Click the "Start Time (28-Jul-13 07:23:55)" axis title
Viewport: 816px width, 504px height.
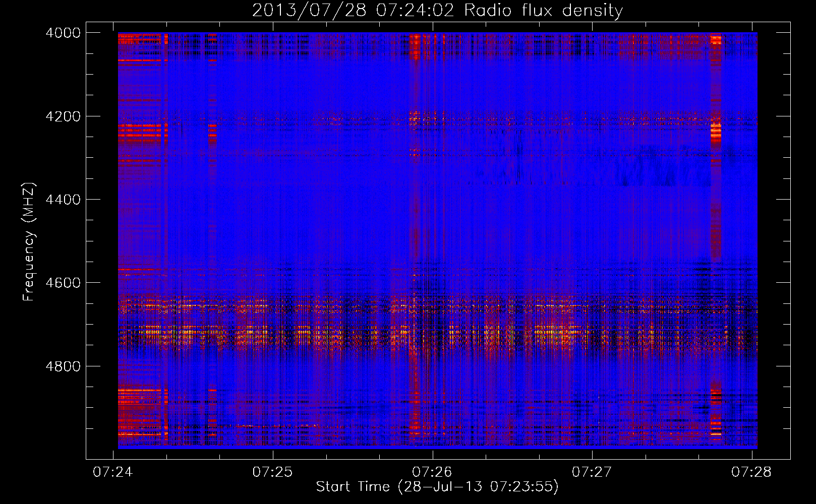(x=437, y=487)
